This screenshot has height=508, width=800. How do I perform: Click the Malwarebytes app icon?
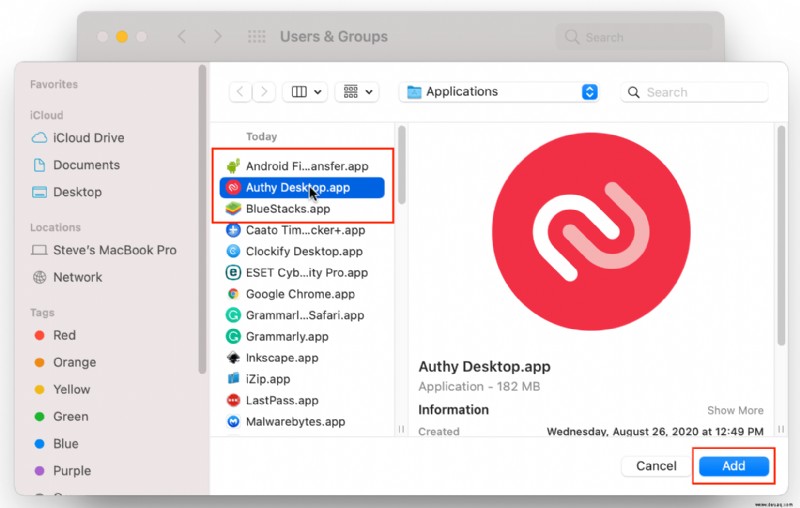[233, 422]
